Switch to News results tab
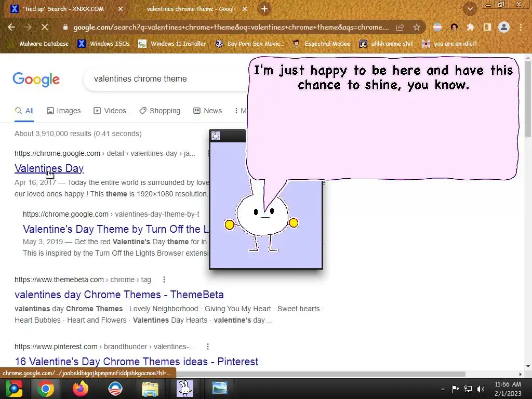The width and height of the screenshot is (532, 399). (x=207, y=111)
